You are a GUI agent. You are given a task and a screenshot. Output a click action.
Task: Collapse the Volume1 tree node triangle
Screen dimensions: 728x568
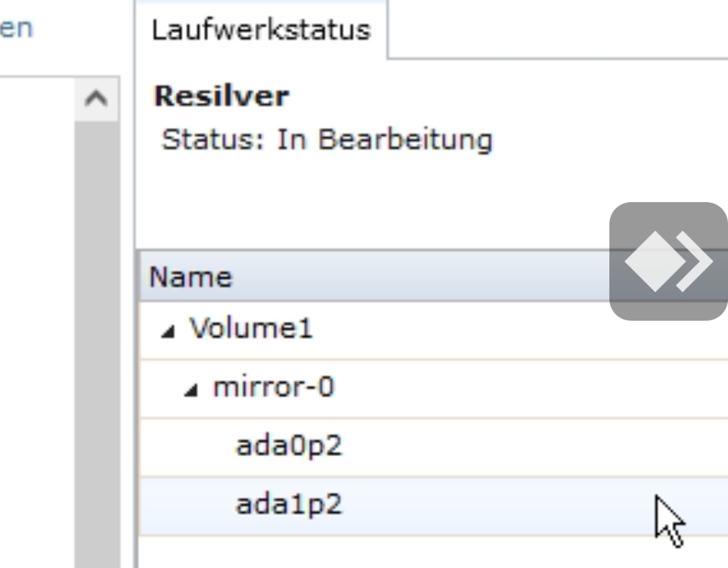coord(168,332)
